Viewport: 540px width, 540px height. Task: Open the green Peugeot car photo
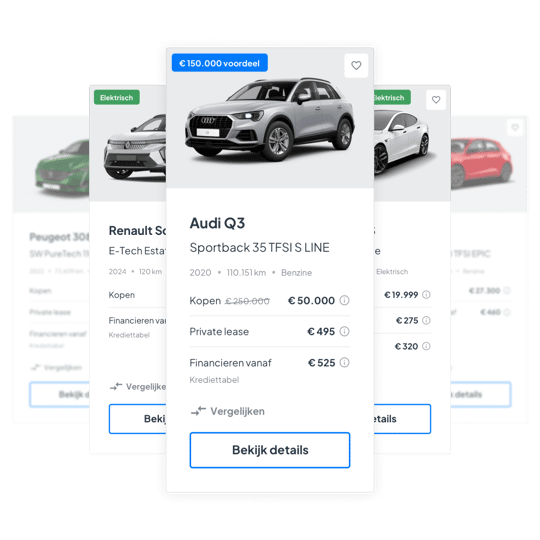[x=62, y=167]
